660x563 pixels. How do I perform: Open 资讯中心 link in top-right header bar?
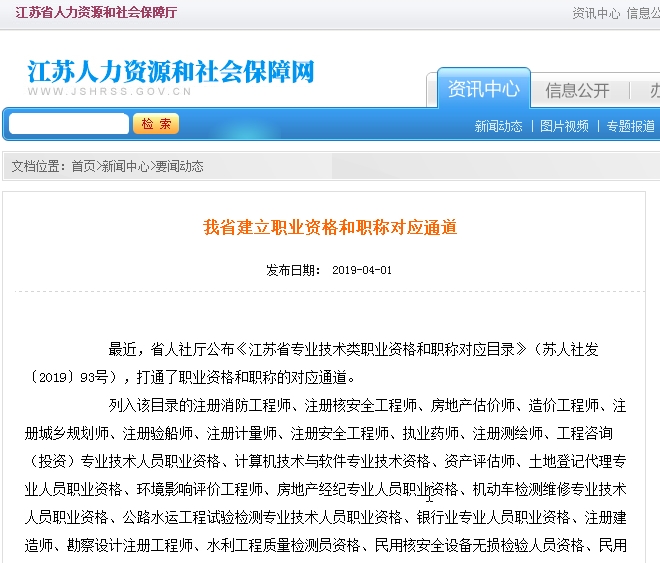pos(596,13)
